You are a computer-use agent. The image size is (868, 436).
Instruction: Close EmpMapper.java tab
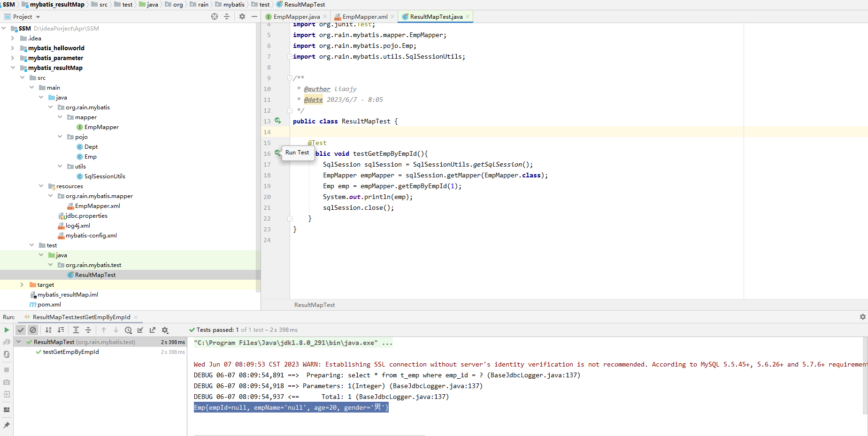pos(324,16)
